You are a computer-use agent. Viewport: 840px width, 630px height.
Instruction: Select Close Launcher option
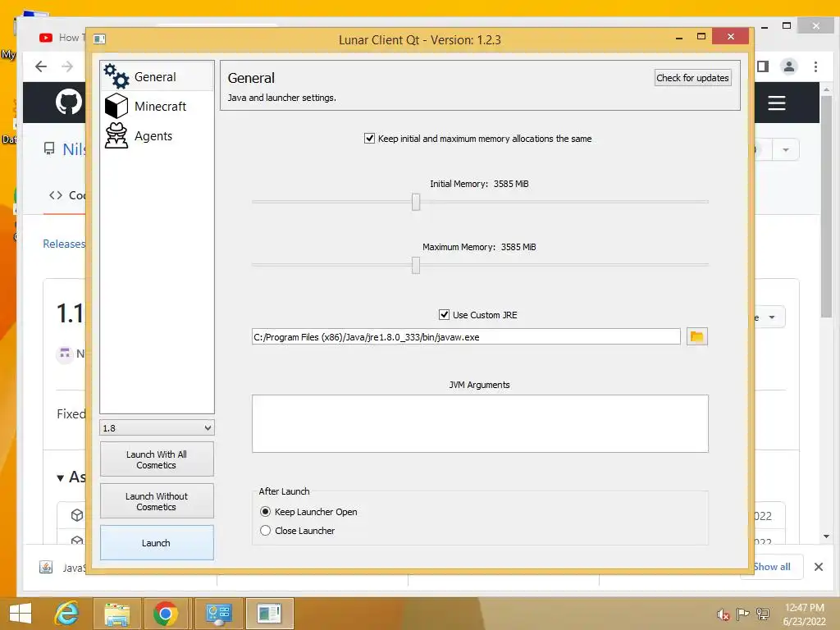coord(265,531)
